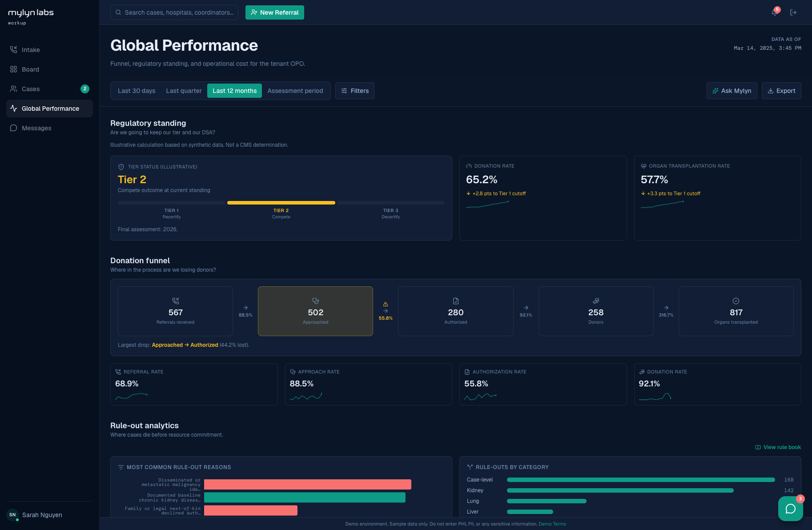Open the notifications bell
This screenshot has width=812, height=530.
click(775, 12)
